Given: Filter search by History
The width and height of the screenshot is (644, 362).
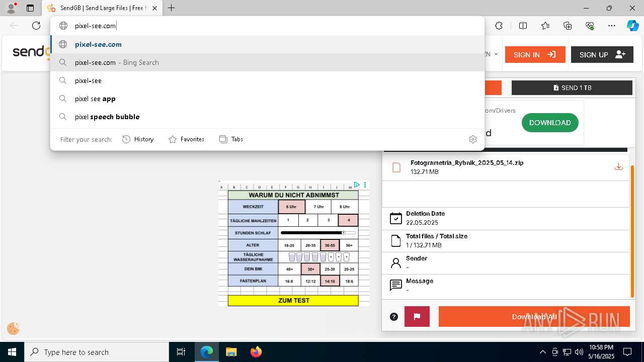Looking at the screenshot, I should [x=138, y=139].
